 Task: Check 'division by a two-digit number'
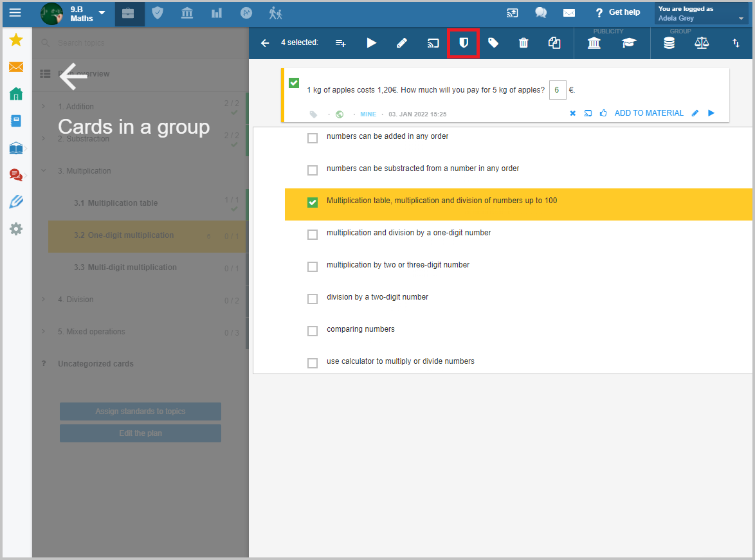313,299
